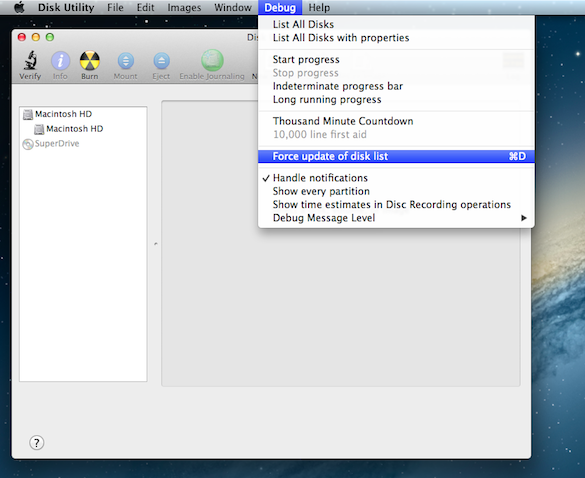
Task: Open the File menu
Action: [x=115, y=7]
